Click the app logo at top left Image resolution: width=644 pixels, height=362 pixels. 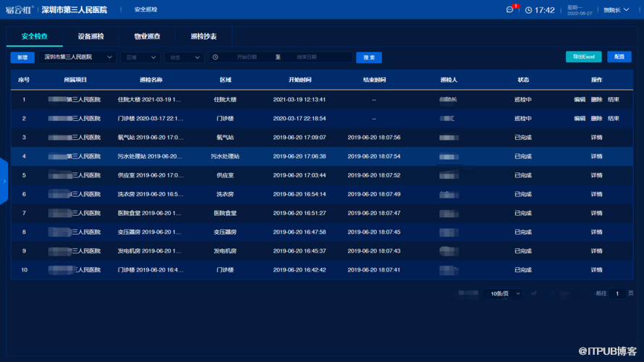pyautogui.click(x=19, y=10)
